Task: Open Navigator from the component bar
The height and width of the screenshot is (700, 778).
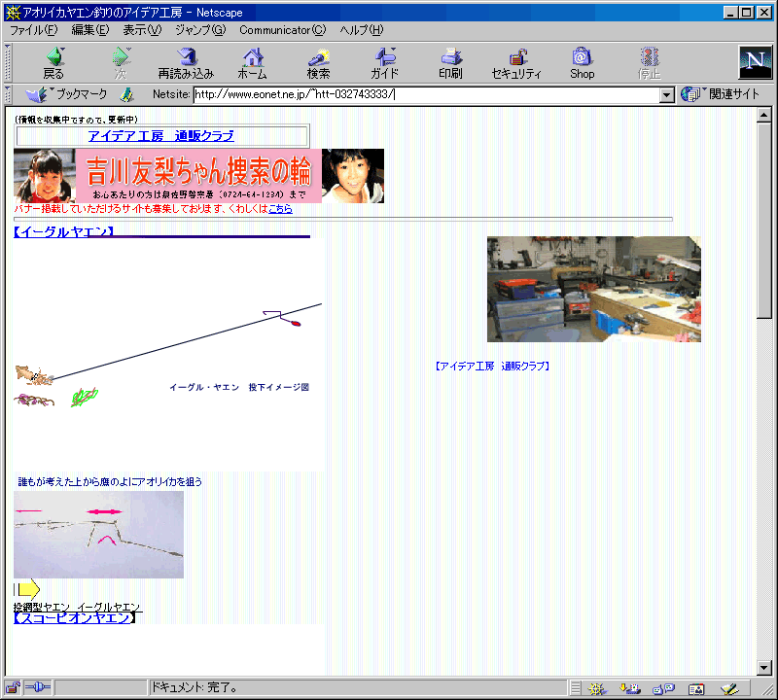Action: click(597, 688)
